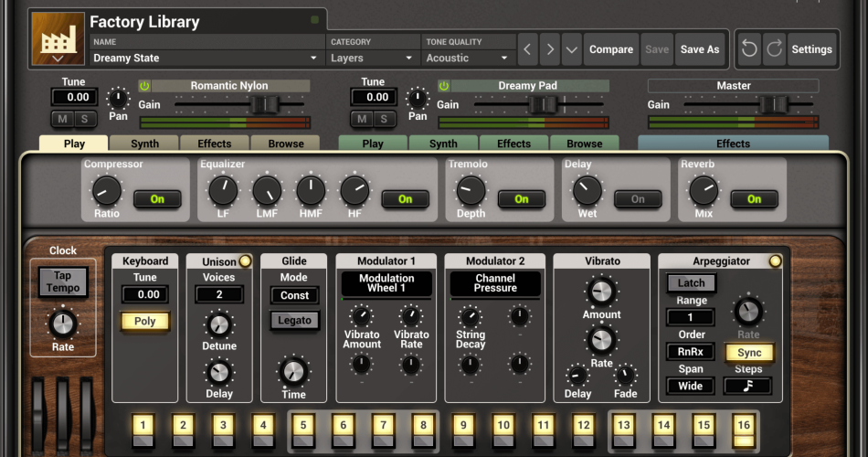Toggle the Romantic Nylon layer power icon
This screenshot has height=457, width=868.
click(144, 86)
